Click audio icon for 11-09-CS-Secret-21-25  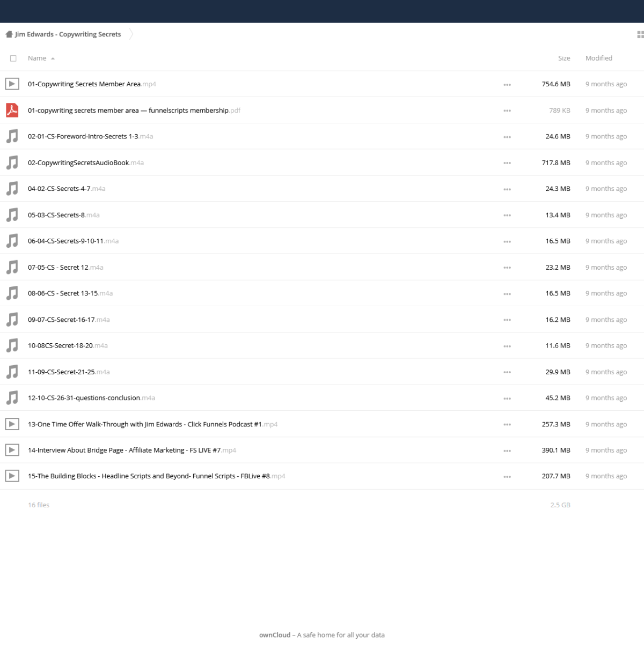tap(12, 372)
